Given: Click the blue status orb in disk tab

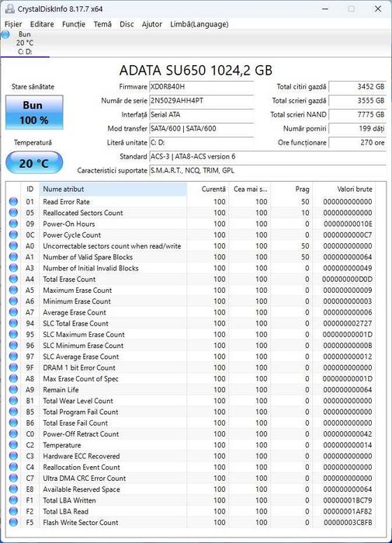Looking at the screenshot, I should pyautogui.click(x=5, y=34).
